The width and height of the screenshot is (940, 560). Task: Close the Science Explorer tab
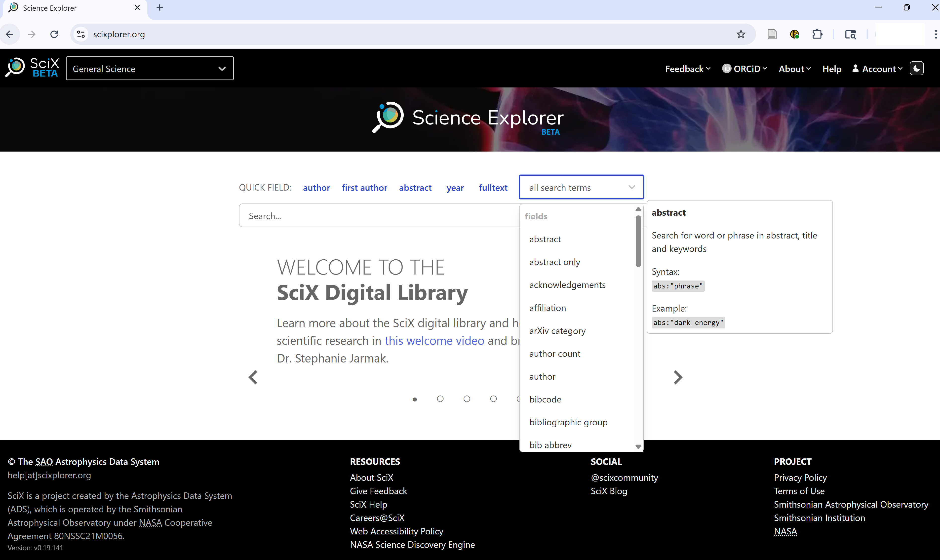click(x=137, y=7)
